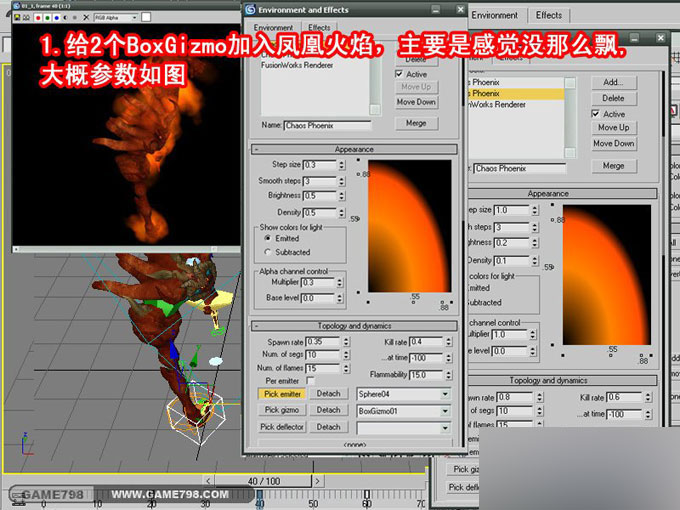Screen dimensions: 680x510
Task: Click Multiplier field showing 0.3
Action: tap(318, 282)
